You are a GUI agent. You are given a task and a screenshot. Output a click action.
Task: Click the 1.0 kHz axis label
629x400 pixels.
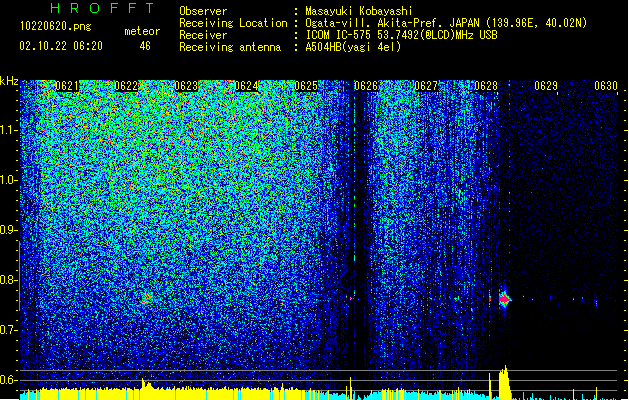9,180
